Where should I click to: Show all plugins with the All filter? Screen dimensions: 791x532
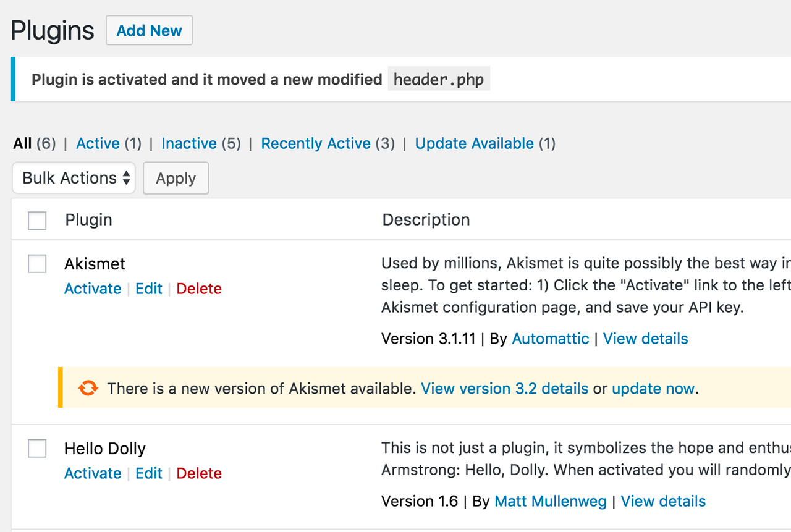point(22,143)
